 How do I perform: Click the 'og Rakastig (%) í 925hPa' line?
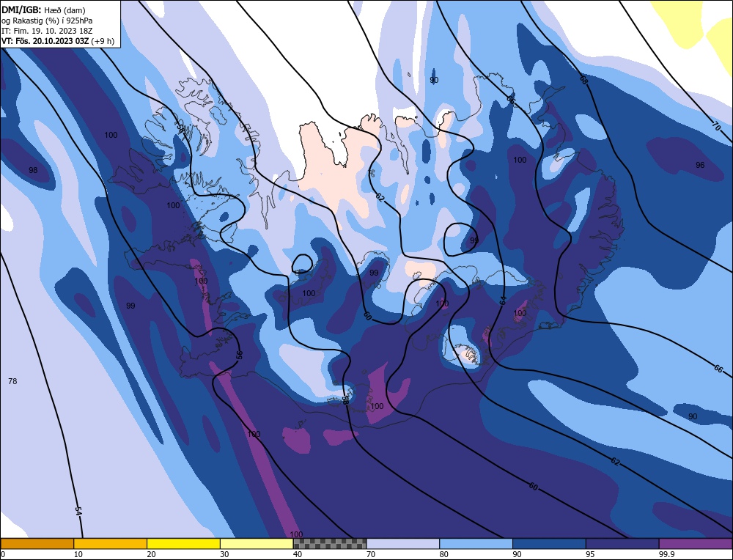click(47, 21)
